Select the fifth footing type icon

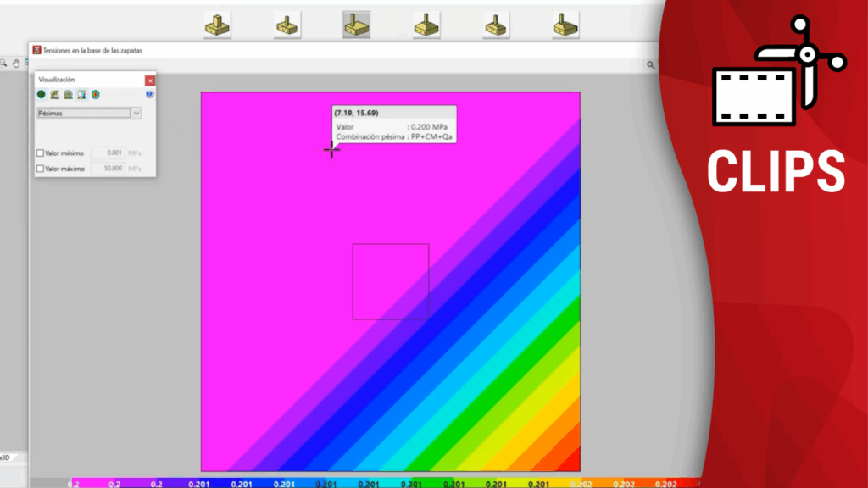[x=496, y=25]
